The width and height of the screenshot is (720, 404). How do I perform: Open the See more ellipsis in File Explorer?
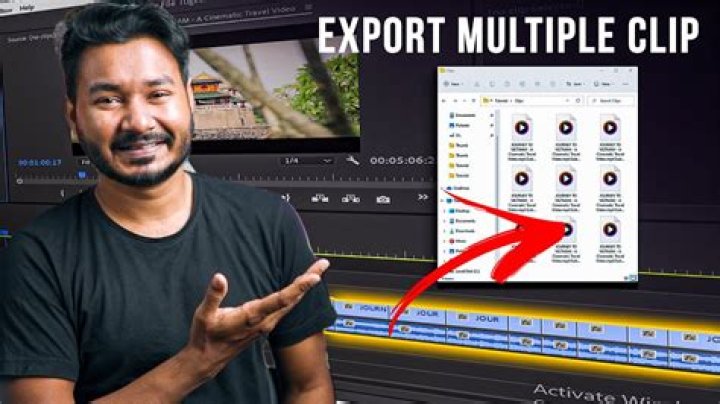(x=625, y=84)
